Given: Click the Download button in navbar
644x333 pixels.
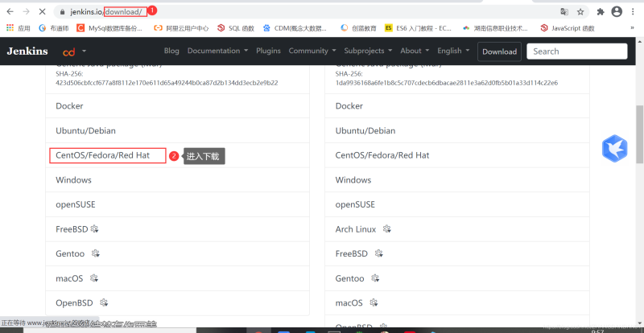Looking at the screenshot, I should point(499,51).
